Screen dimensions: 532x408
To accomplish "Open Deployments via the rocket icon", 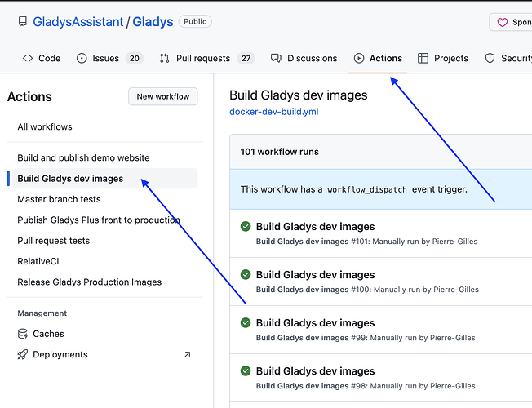I will coord(23,355).
